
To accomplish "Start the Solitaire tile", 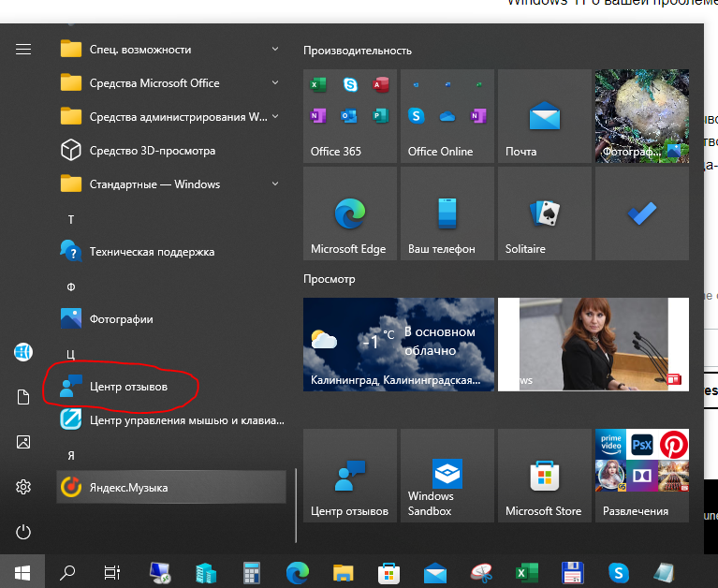I will [x=545, y=213].
